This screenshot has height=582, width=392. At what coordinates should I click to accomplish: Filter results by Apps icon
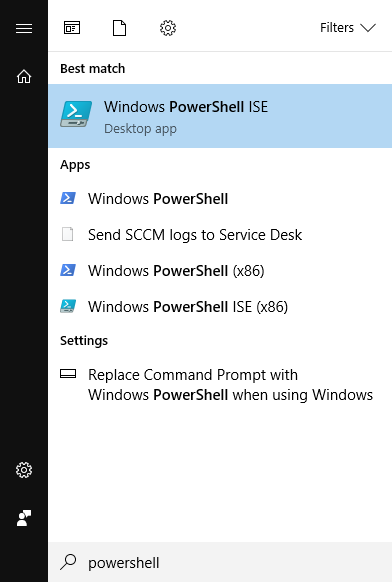72,28
